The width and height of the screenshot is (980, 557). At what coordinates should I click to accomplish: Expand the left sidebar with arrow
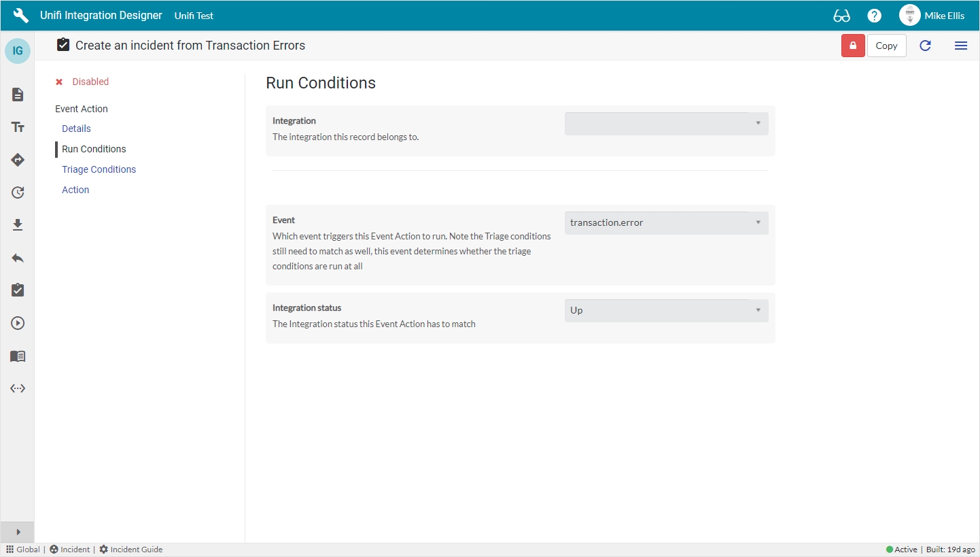pyautogui.click(x=18, y=532)
